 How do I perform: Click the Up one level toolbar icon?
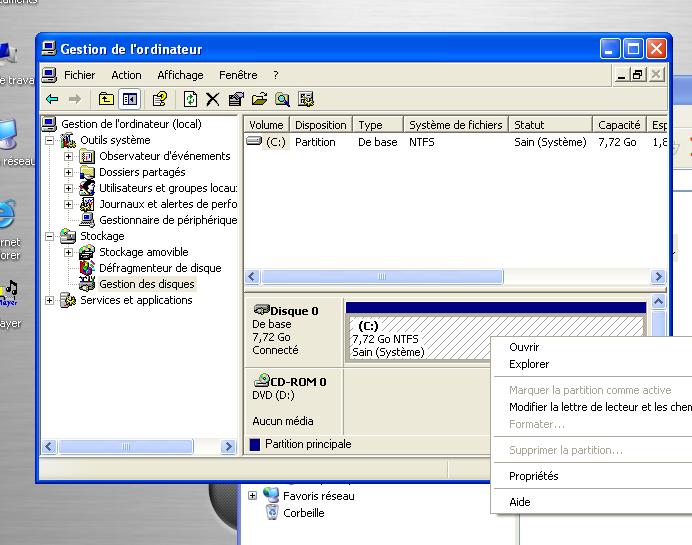tap(106, 99)
